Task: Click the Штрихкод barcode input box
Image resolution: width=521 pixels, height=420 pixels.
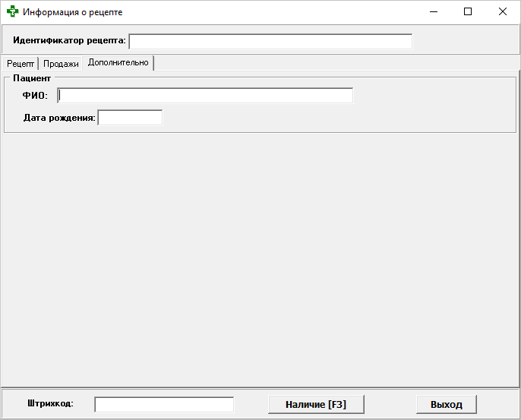Action: pos(164,404)
